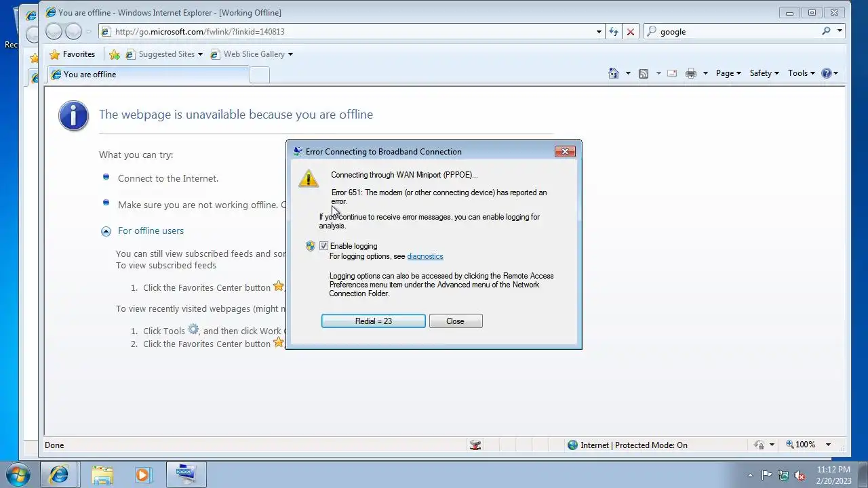Image resolution: width=868 pixels, height=488 pixels.
Task: Click the Print icon in command bar
Action: (x=691, y=73)
